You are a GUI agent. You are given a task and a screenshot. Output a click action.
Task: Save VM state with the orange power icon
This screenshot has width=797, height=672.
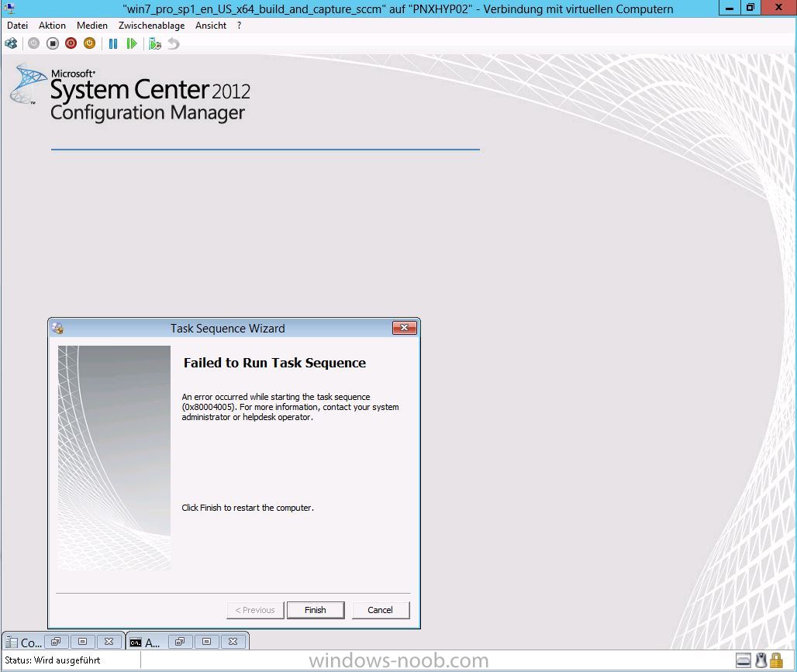click(89, 43)
